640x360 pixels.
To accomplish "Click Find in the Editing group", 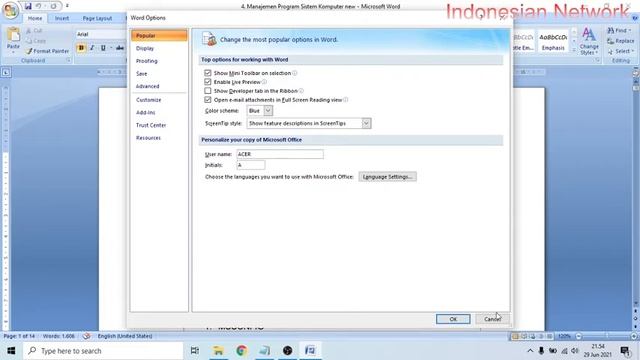I will coord(619,31).
